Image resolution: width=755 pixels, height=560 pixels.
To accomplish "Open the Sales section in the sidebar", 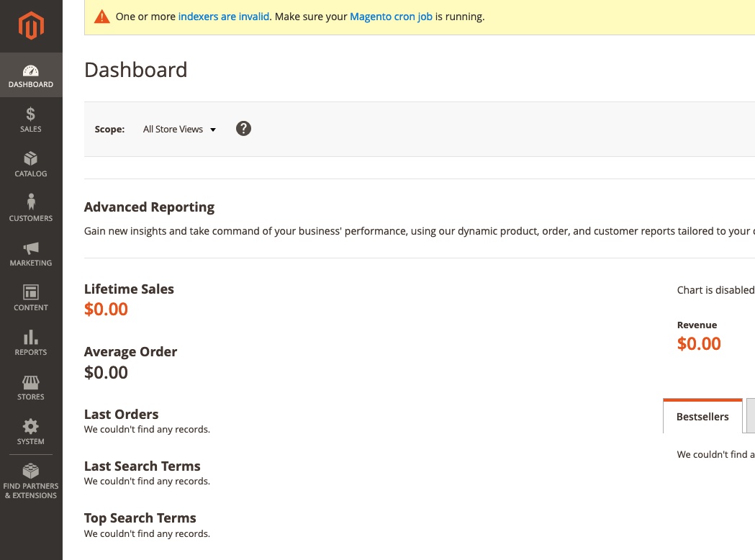I will (30, 119).
